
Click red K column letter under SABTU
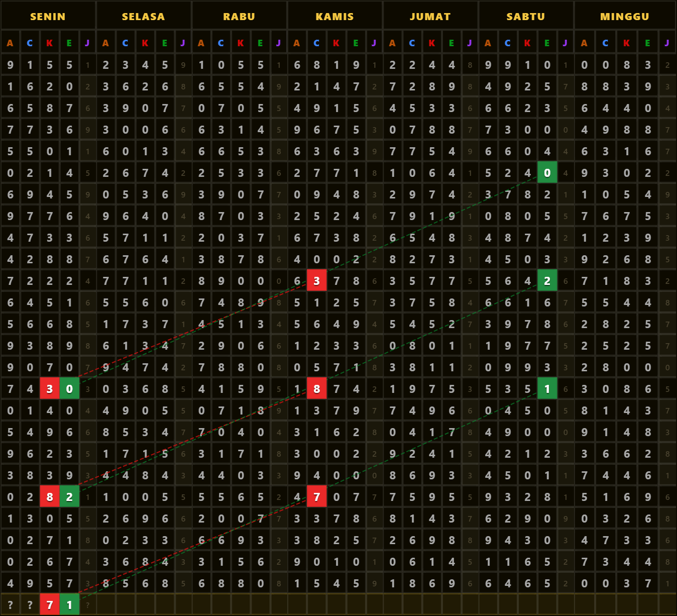527,43
